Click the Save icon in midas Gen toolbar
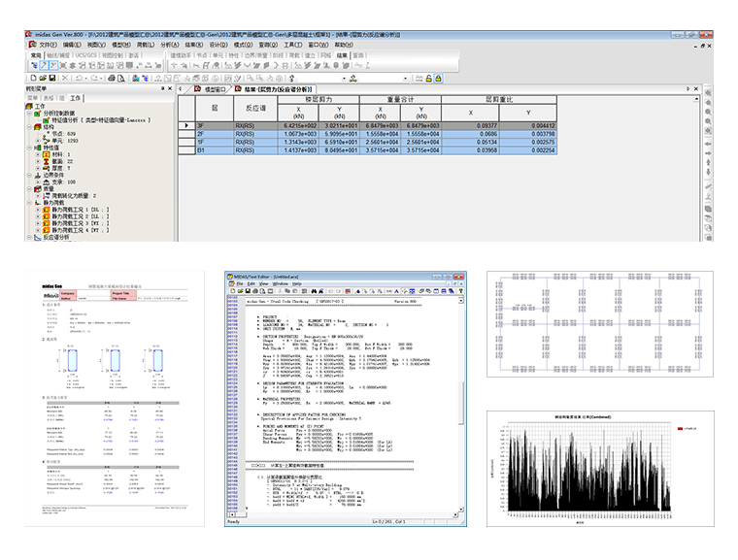The width and height of the screenshot is (738, 560). 51,78
